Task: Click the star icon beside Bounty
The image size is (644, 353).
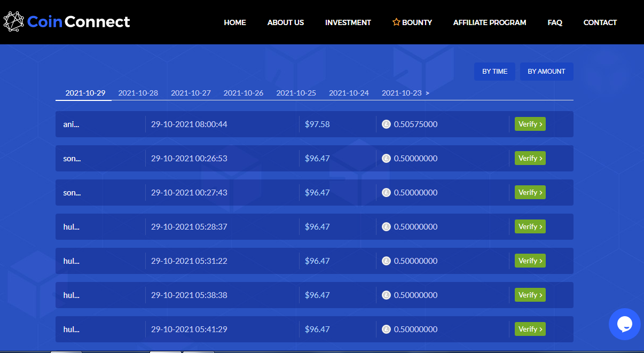Action: point(396,22)
